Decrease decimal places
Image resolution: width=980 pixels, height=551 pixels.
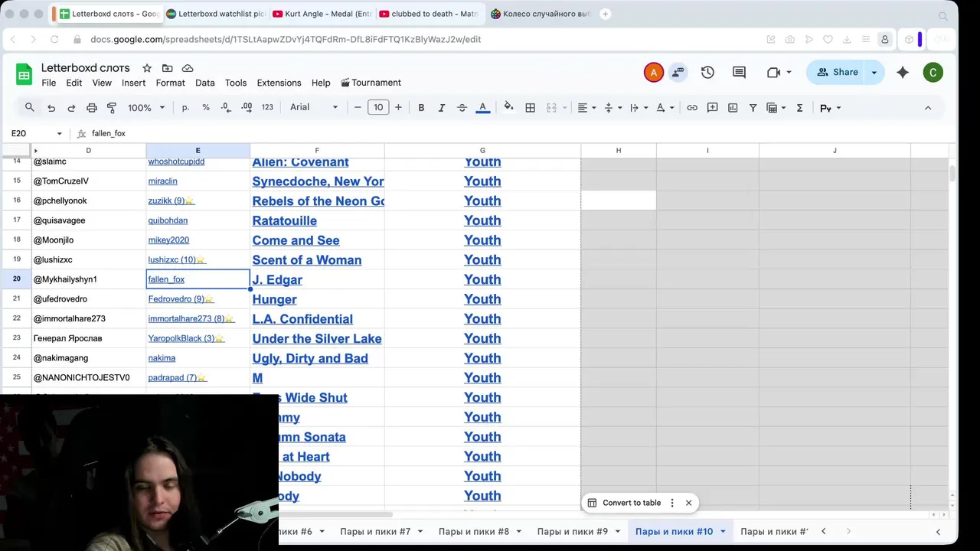click(226, 108)
